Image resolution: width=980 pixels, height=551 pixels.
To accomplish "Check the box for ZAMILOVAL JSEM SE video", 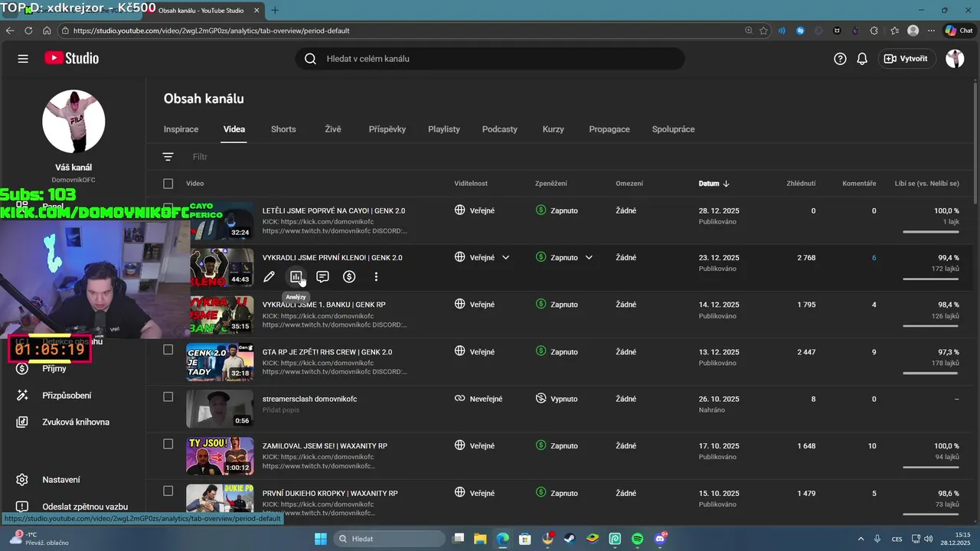I will [168, 444].
